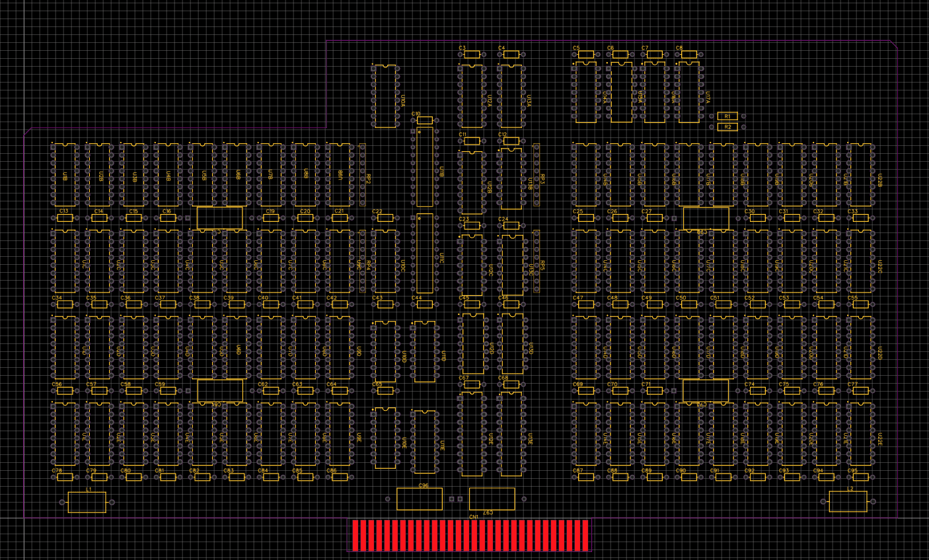Pick capacitor C7 footprint
The height and width of the screenshot is (560, 929).
tap(655, 55)
